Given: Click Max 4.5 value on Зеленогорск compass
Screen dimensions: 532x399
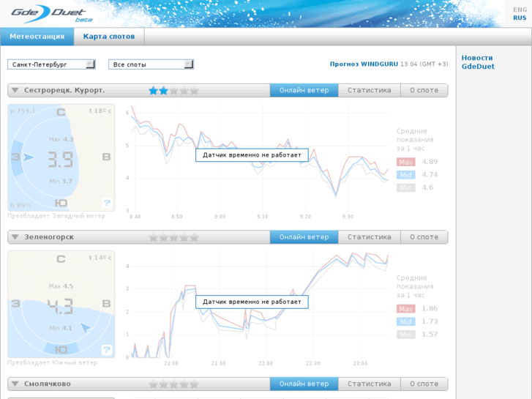Looking at the screenshot, I should tap(61, 286).
